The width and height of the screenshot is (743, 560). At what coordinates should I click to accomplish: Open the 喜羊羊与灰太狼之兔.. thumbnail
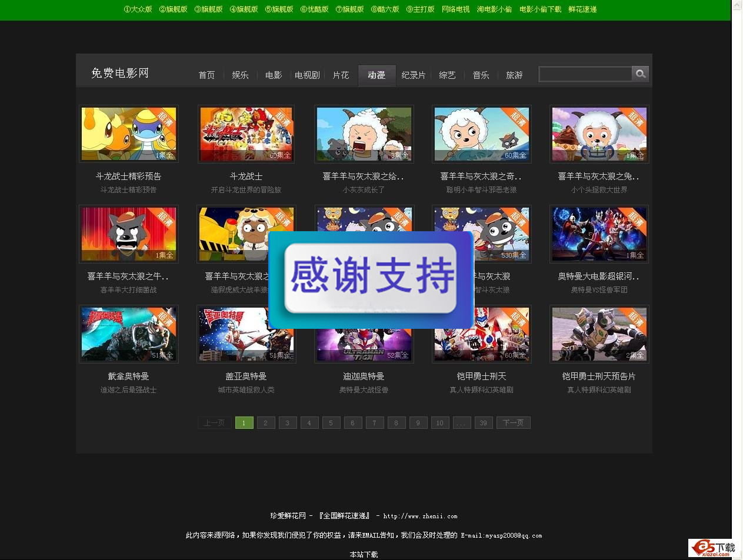[x=599, y=134]
